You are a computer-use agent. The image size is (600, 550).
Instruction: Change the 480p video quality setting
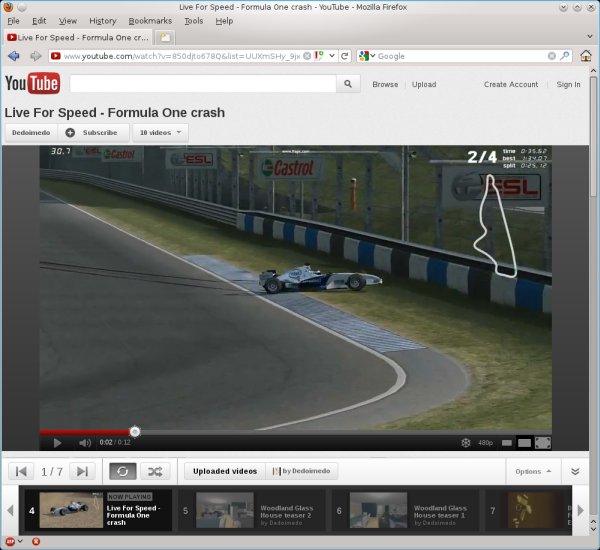(485, 442)
